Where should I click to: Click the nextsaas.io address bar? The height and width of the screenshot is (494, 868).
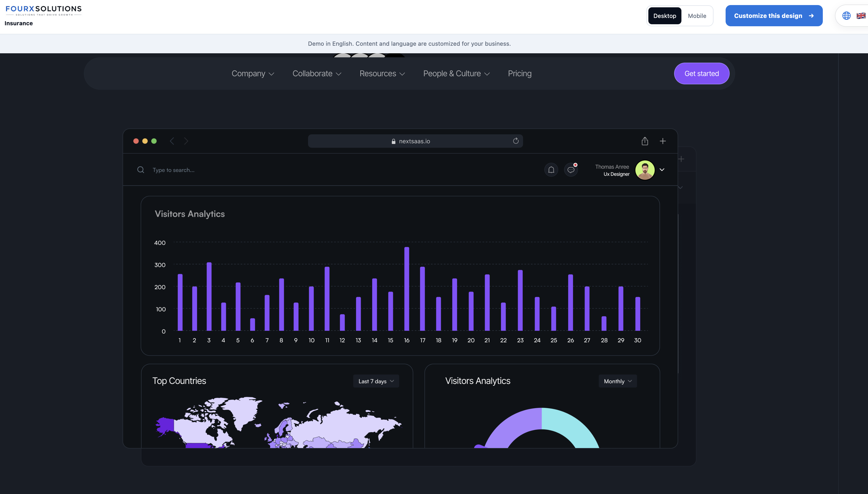[x=415, y=141]
